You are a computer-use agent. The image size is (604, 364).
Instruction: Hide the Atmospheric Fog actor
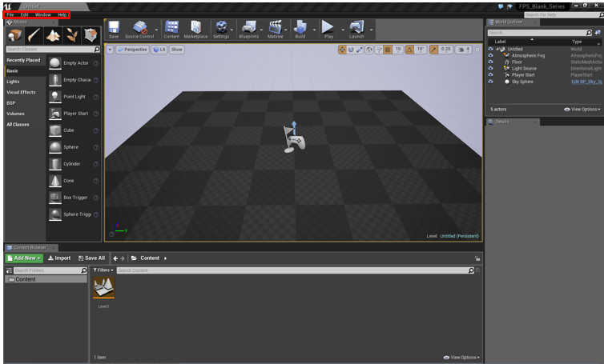click(x=490, y=55)
